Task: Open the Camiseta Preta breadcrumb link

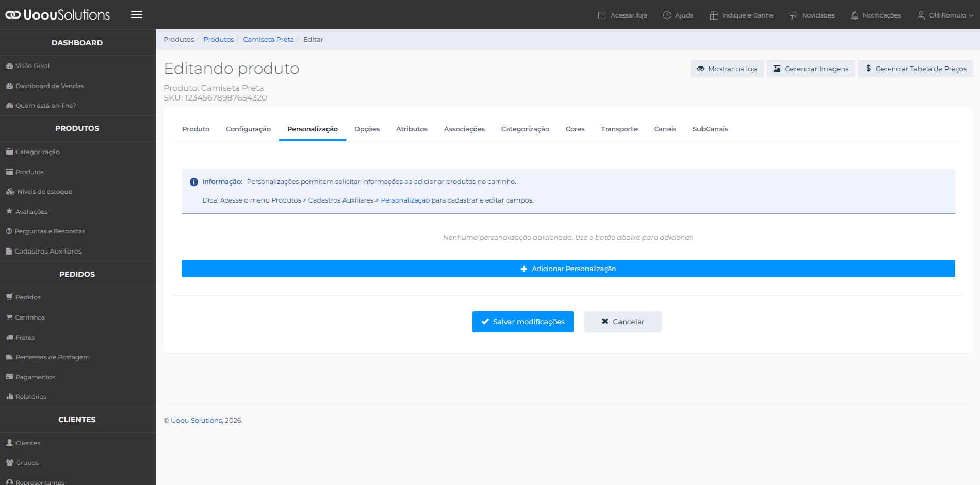Action: (x=268, y=40)
